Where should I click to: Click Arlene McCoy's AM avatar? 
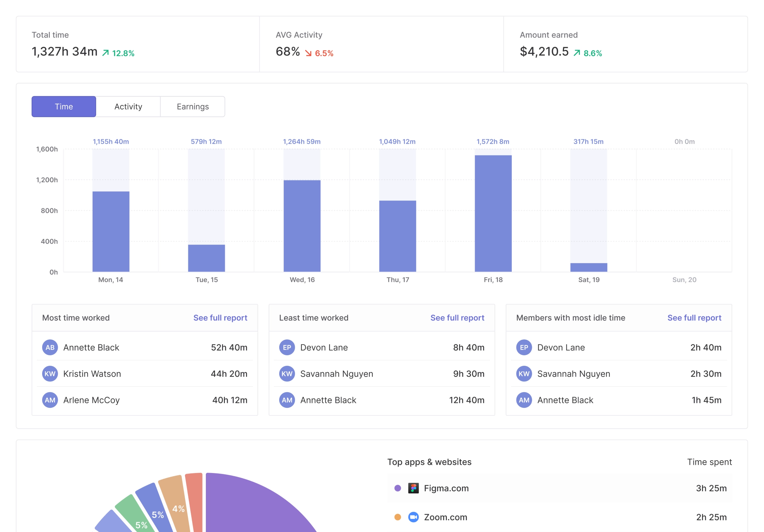click(50, 400)
